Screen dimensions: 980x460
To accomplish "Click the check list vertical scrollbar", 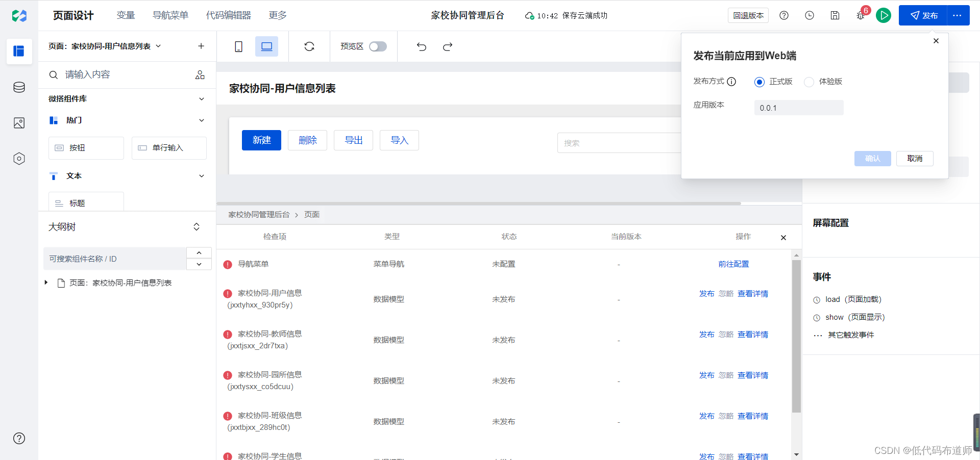I will click(x=796, y=336).
